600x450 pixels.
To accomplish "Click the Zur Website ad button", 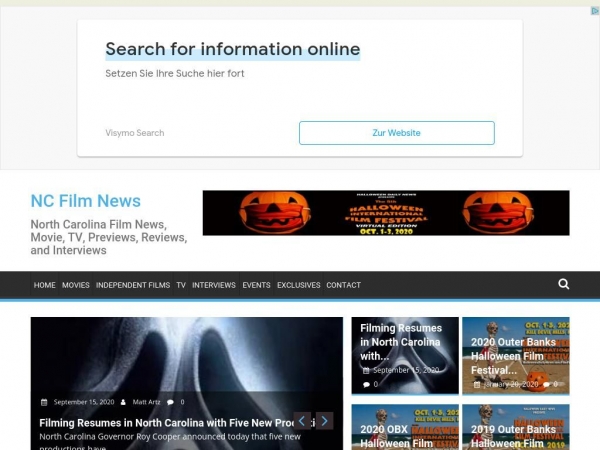I will (397, 133).
